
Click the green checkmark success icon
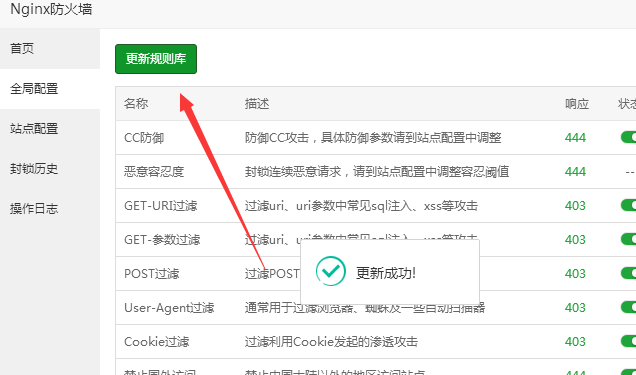331,271
